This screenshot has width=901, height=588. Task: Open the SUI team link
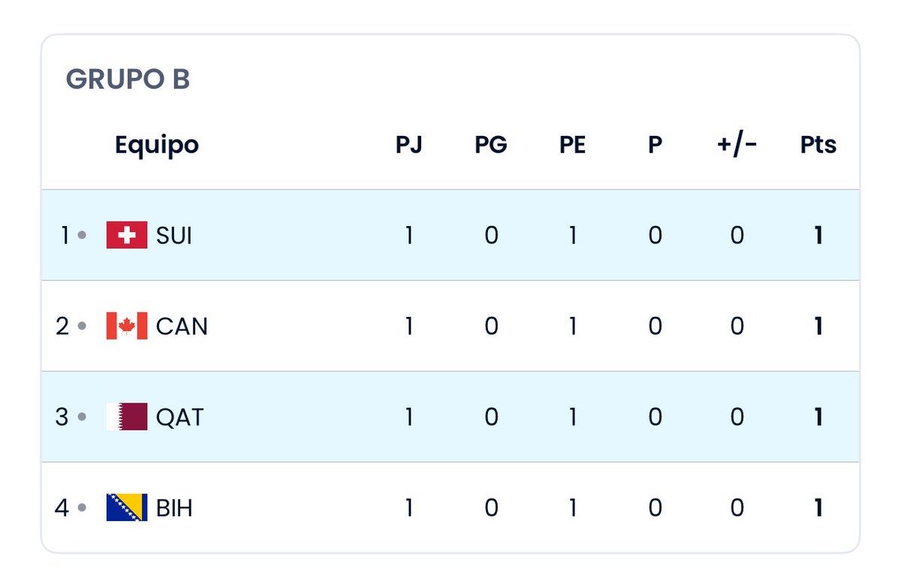pyautogui.click(x=174, y=236)
